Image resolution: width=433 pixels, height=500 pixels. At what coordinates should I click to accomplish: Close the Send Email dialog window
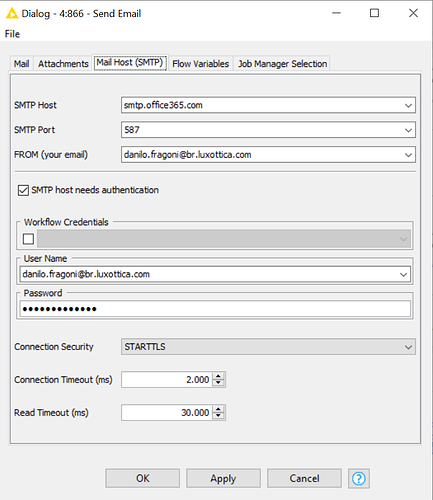pos(413,13)
